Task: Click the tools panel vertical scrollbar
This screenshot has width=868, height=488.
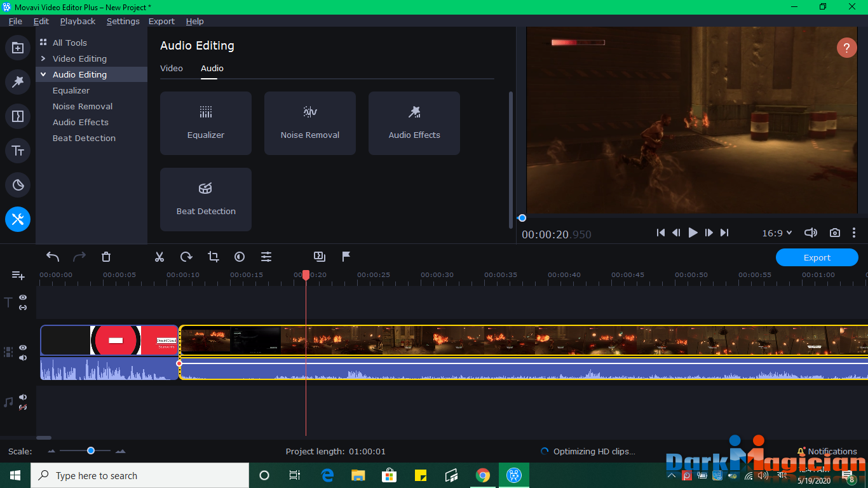Action: (x=511, y=159)
